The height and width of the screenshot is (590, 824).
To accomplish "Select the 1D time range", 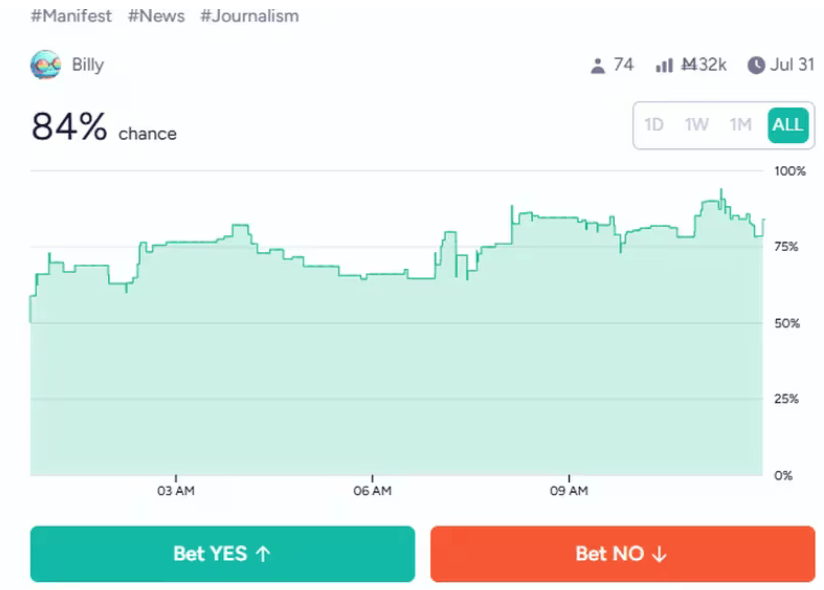I will coord(654,125).
